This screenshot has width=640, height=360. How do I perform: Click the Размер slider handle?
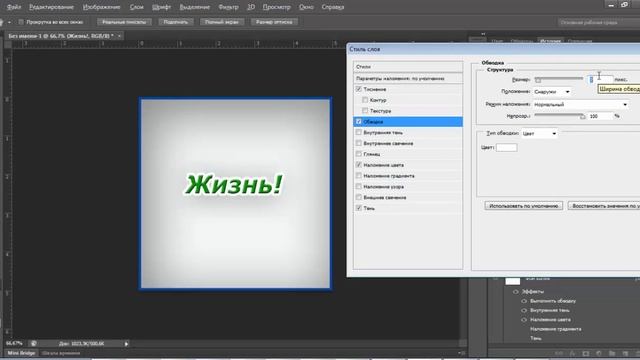click(538, 80)
